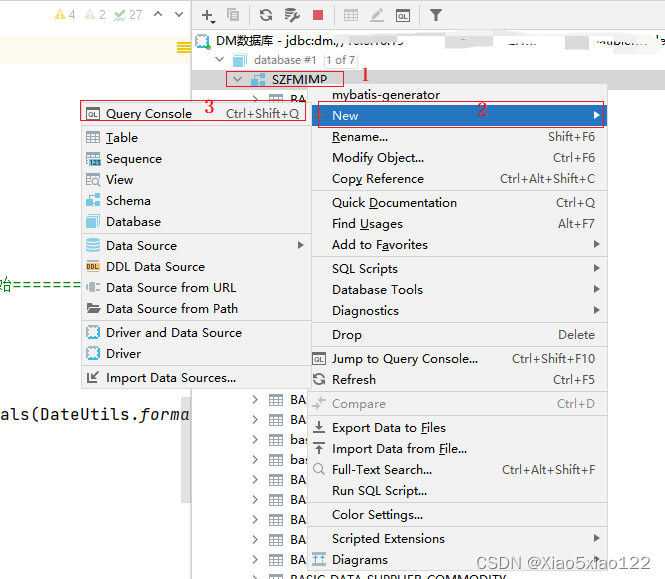
Task: Click Jump to Query Console... item
Action: coord(459,358)
